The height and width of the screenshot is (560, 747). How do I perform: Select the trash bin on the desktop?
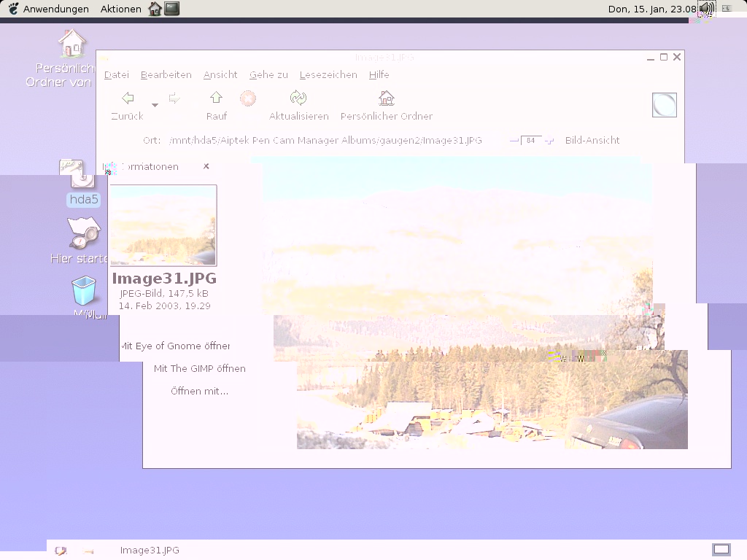[84, 291]
